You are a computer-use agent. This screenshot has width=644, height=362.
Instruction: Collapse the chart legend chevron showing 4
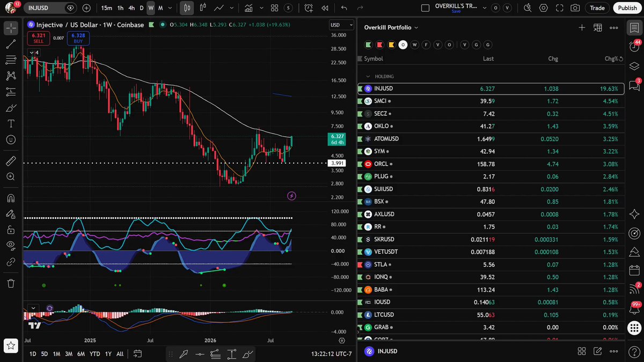click(33, 52)
